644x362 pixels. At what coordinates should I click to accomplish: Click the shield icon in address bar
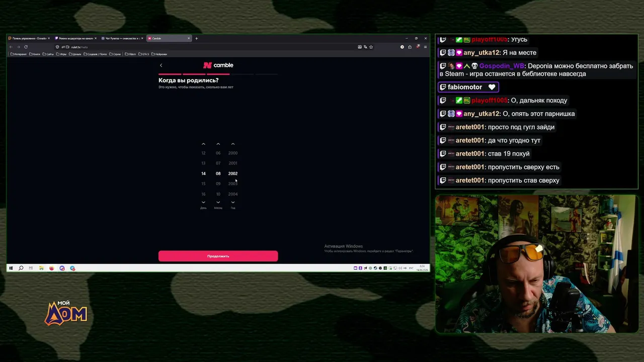click(57, 47)
